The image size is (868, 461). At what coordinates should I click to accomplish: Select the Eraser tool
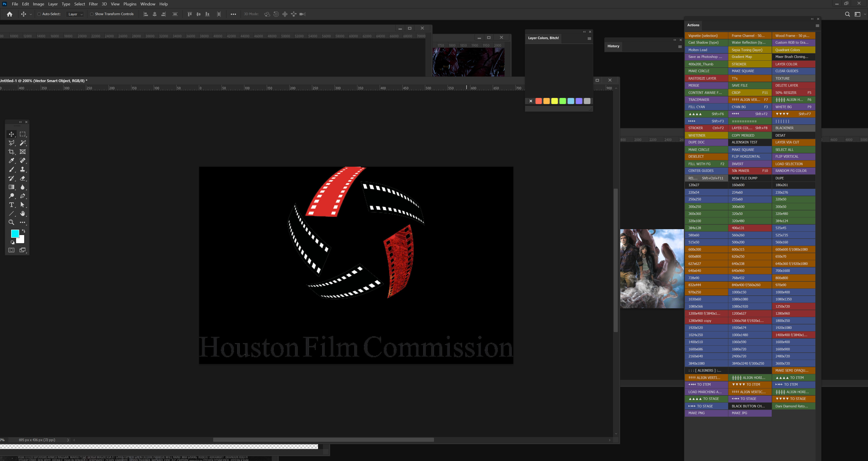click(23, 178)
